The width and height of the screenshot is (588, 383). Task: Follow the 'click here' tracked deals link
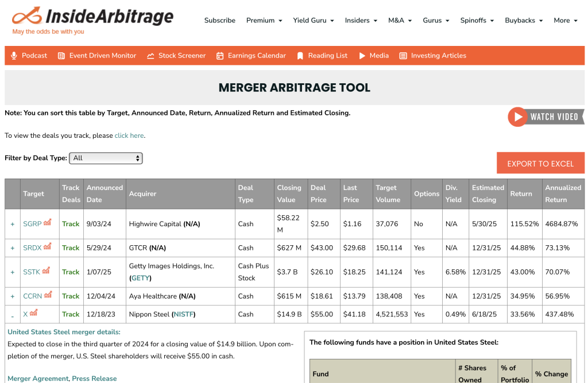coord(129,136)
